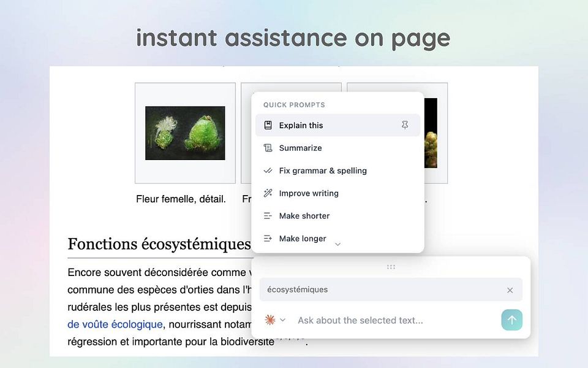Choose Improve writing prompt
The image size is (588, 368).
337,193
